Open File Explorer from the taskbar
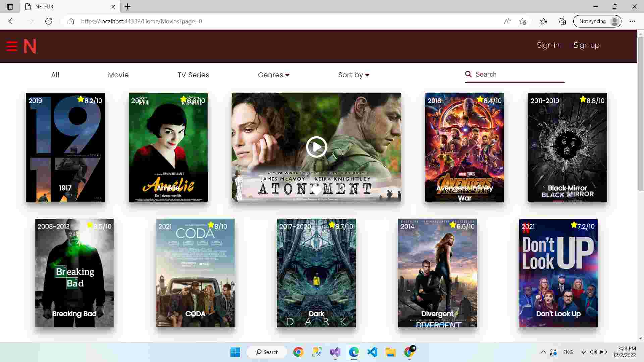Viewport: 644px width, 362px height. [x=390, y=352]
